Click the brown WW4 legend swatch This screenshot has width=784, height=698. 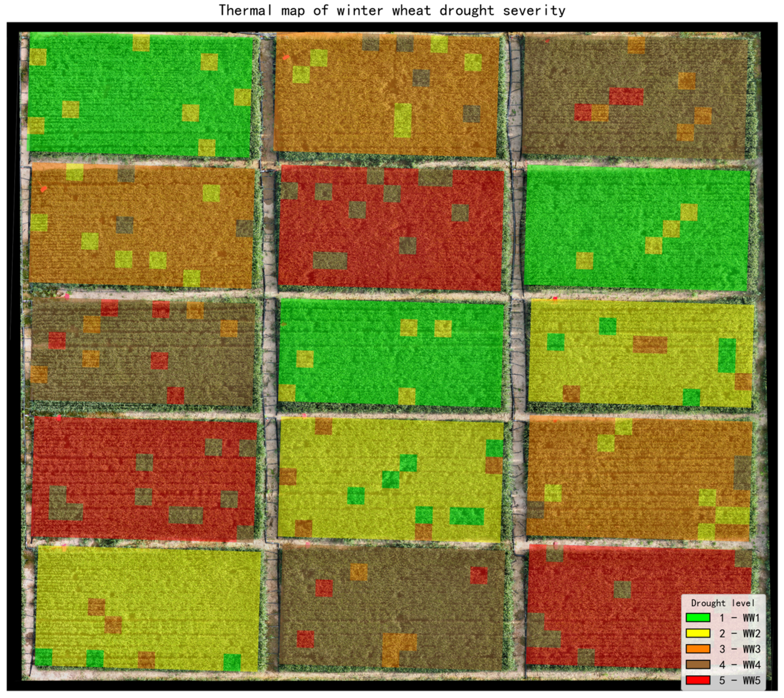698,665
